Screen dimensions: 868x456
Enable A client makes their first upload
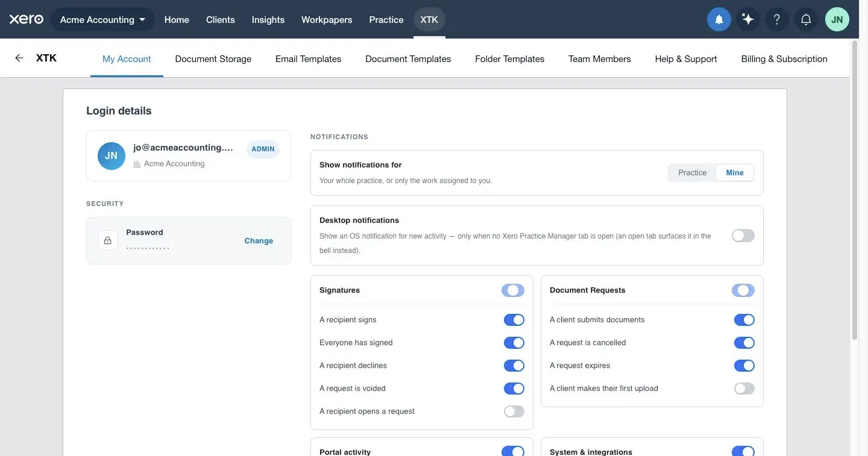(x=744, y=389)
